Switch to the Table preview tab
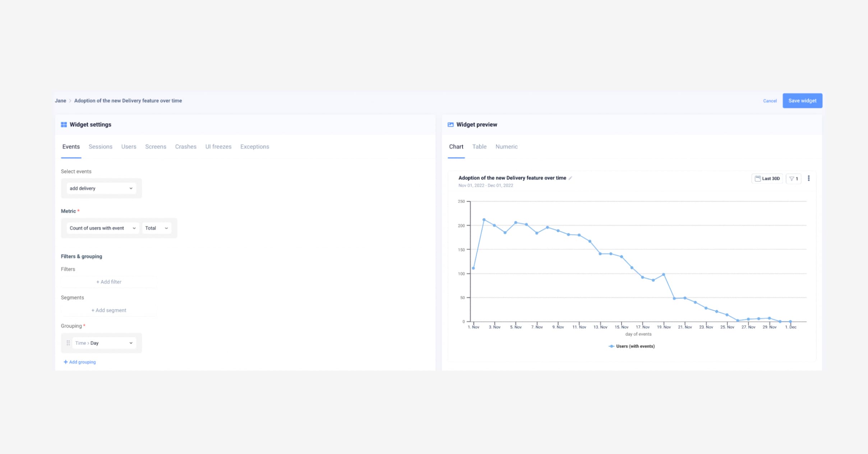The width and height of the screenshot is (868, 454). point(479,147)
